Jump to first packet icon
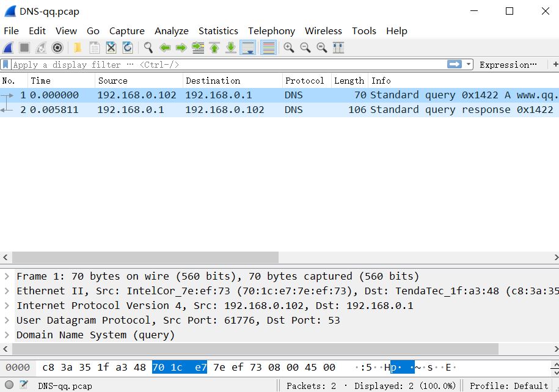Image resolution: width=559 pixels, height=392 pixels. (214, 48)
